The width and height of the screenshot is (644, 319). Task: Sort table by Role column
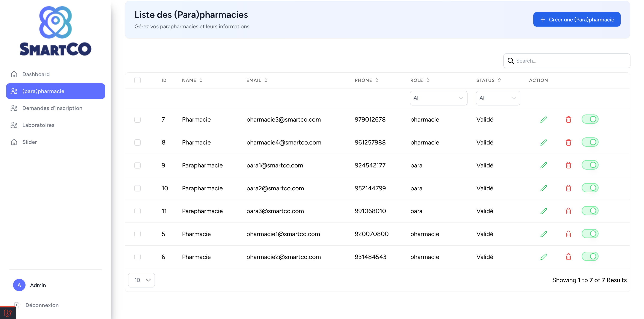[x=420, y=80]
